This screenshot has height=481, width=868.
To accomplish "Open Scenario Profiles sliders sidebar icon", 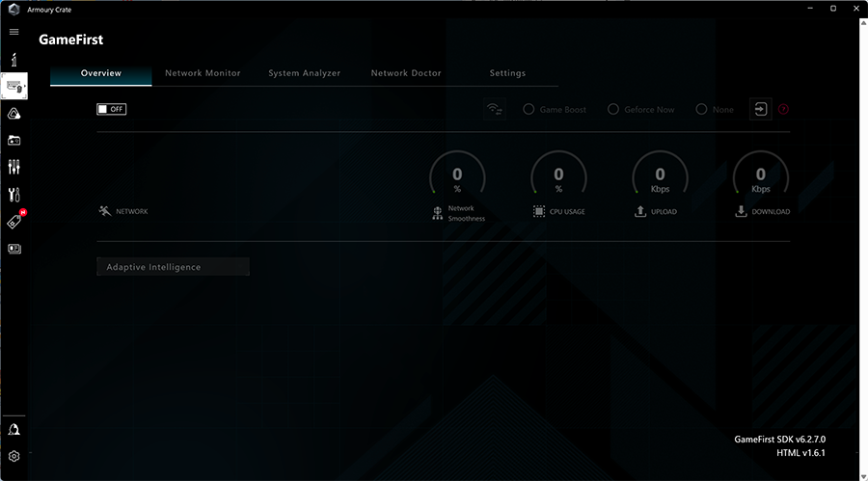I will click(14, 167).
